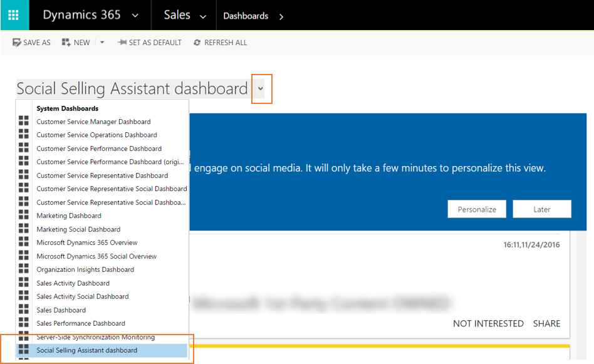This screenshot has width=594, height=364.
Task: Click grid icon beside Customer Service Manager Dashboard
Action: click(x=23, y=121)
